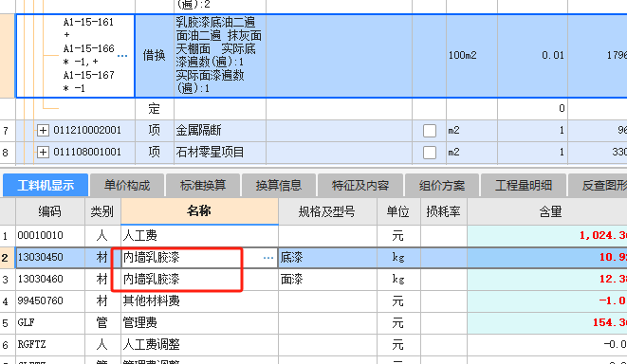Click the 借换 type cell
The width and height of the screenshot is (627, 364).
point(155,56)
